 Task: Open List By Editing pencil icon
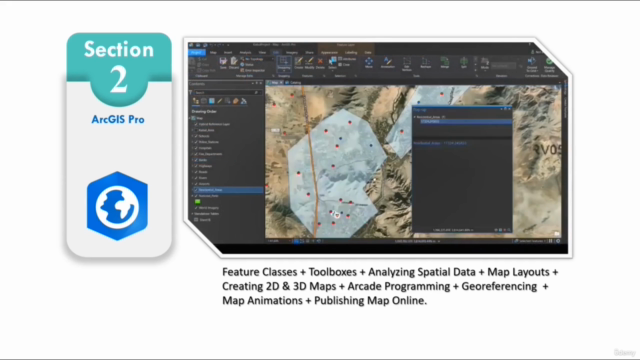pos(220,101)
